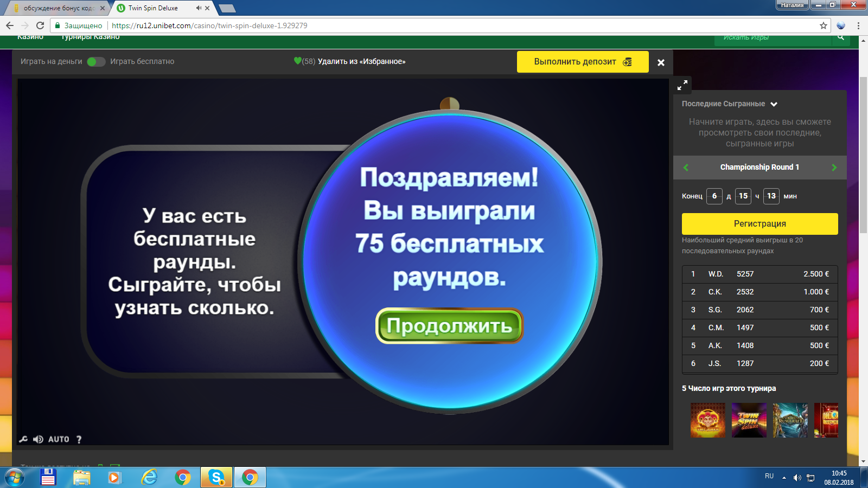Screen dimensions: 868x488
Task: Click the first Chrome taskbar icon
Action: click(x=183, y=478)
